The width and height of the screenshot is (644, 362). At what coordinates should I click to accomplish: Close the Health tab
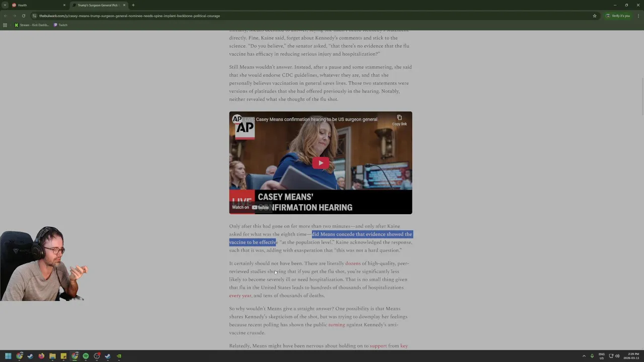tap(64, 5)
